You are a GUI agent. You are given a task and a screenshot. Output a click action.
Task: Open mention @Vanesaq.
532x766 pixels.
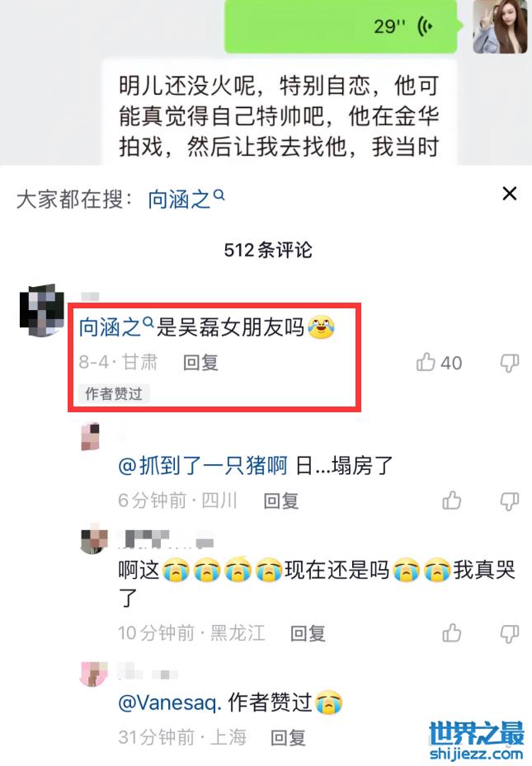pos(170,703)
